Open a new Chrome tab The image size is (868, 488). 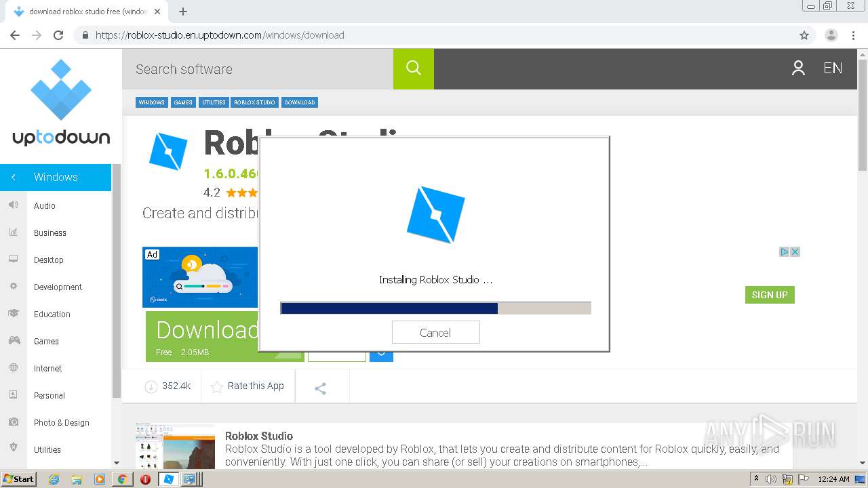[183, 12]
